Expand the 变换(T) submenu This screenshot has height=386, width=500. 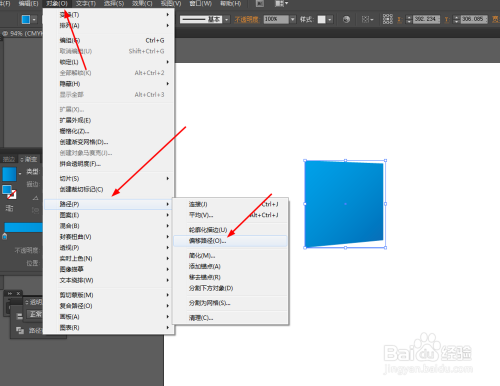coord(109,15)
